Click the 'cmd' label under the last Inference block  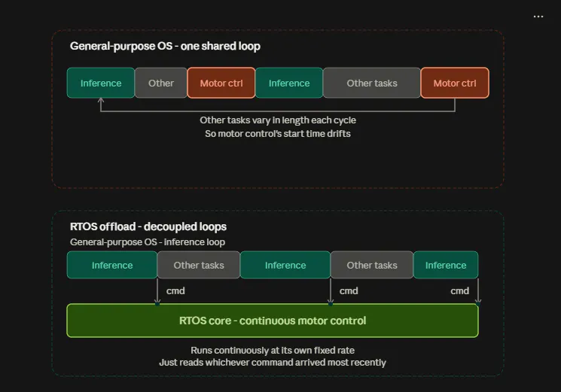[x=460, y=291]
